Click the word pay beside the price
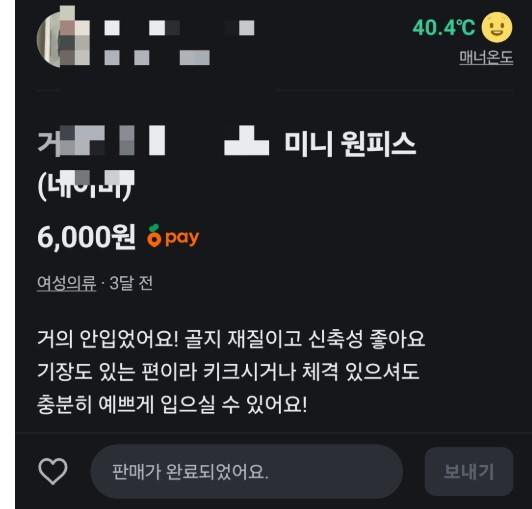Screen dimensions: 532x509 pyautogui.click(x=182, y=238)
